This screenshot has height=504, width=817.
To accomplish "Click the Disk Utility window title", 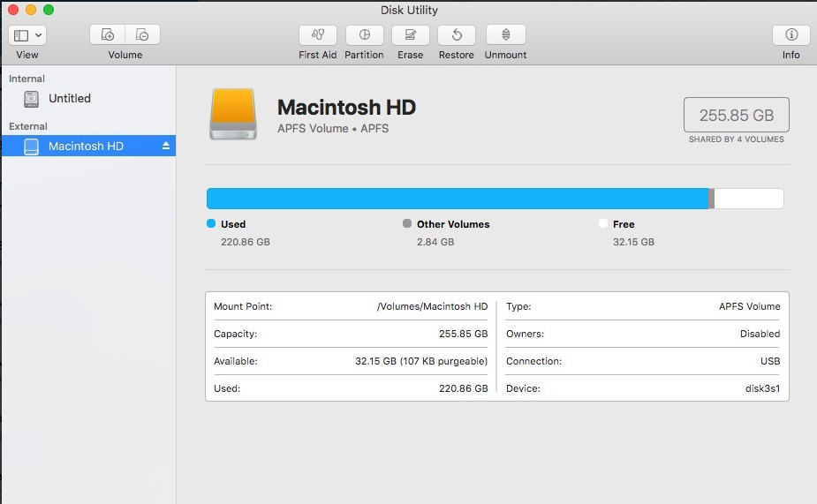I will click(409, 10).
